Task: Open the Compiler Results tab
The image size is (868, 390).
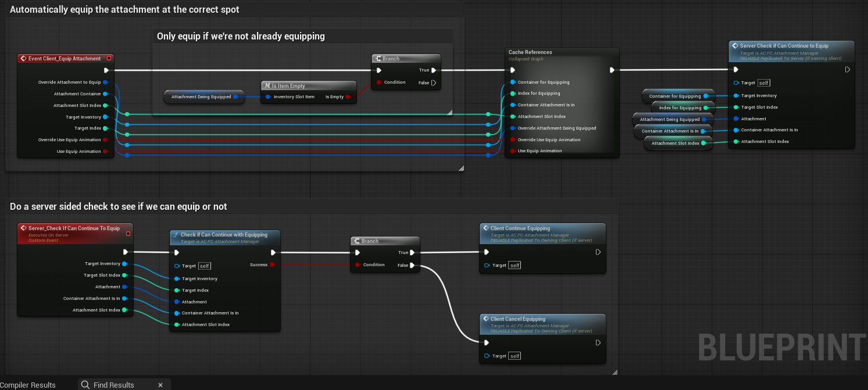Action: click(x=28, y=385)
